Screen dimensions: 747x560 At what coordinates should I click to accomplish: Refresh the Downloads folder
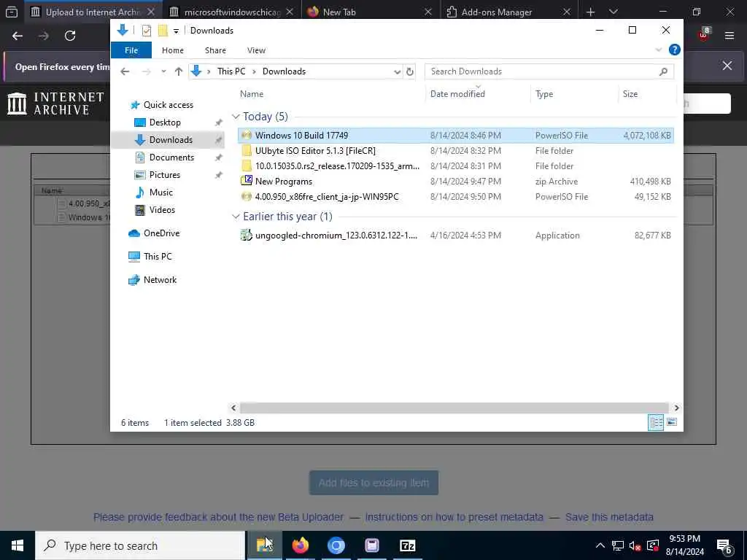click(x=409, y=72)
